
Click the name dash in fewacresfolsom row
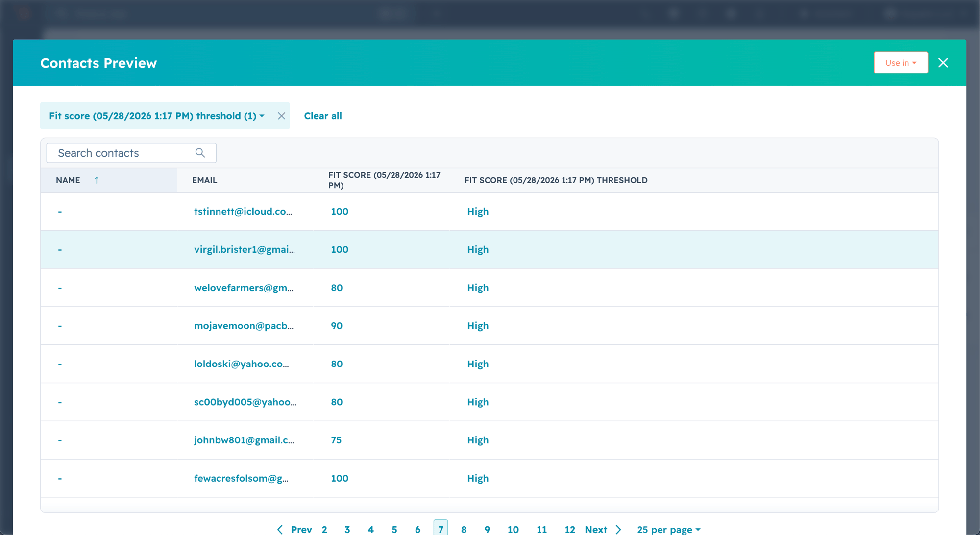60,479
